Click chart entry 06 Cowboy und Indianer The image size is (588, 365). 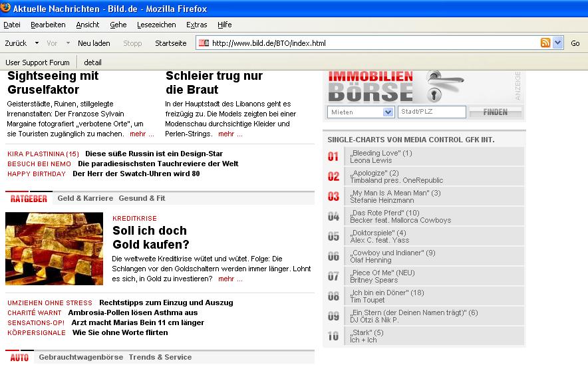(425, 257)
